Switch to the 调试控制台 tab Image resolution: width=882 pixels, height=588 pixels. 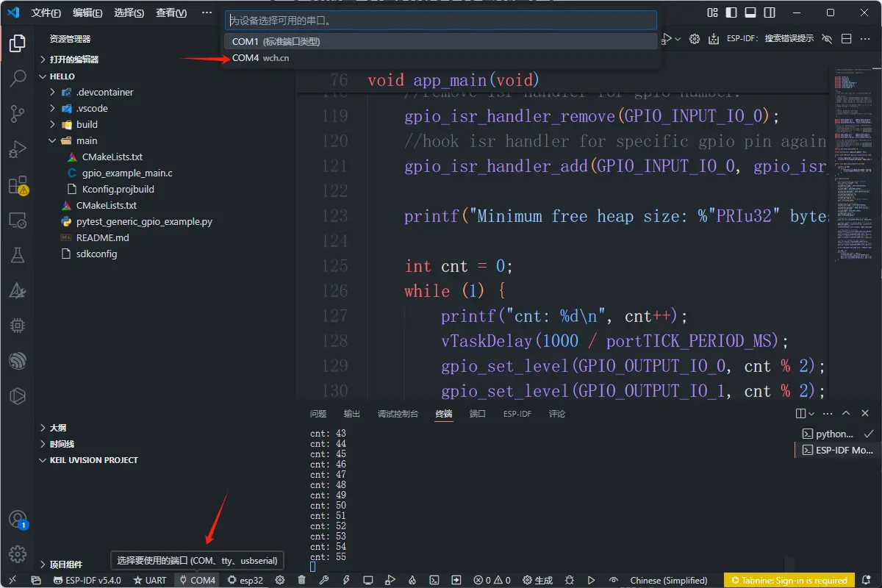pos(398,414)
